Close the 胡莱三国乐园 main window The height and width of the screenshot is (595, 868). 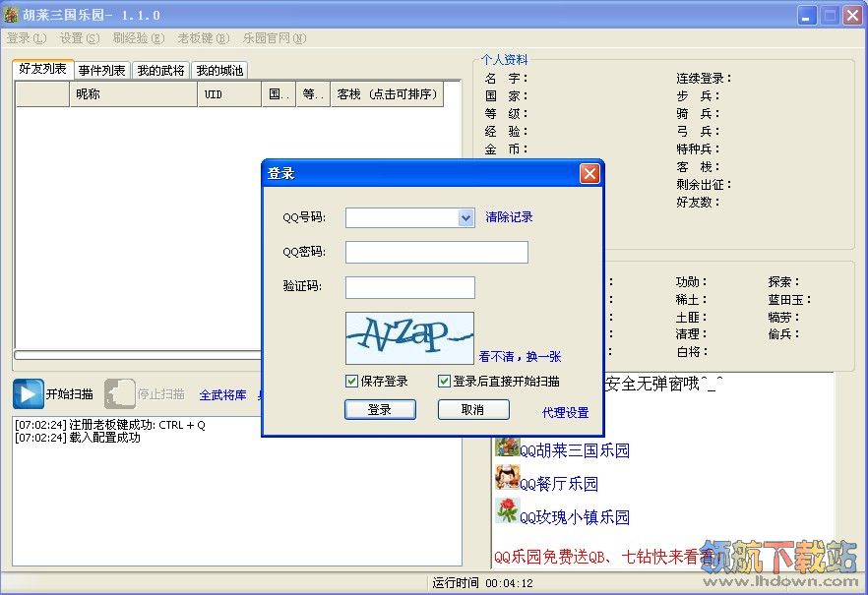pos(852,16)
